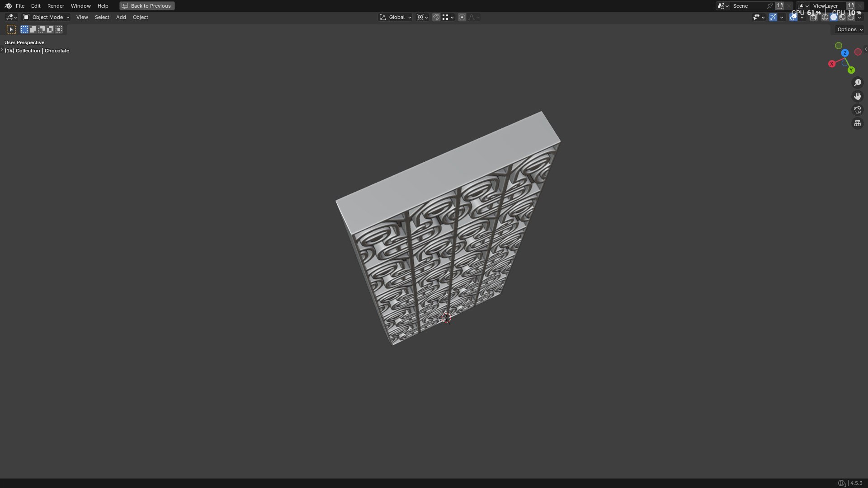868x488 pixels.
Task: Click the scene browse icon
Action: pyautogui.click(x=723, y=6)
